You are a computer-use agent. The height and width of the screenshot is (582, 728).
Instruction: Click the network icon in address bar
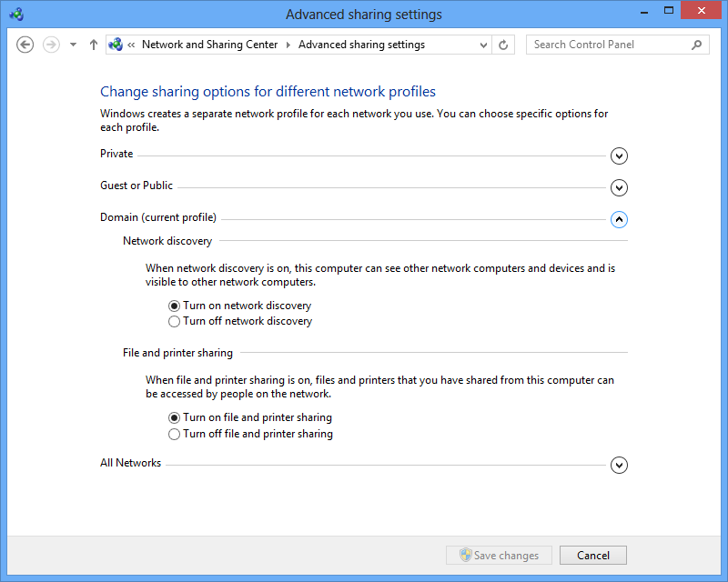point(116,45)
